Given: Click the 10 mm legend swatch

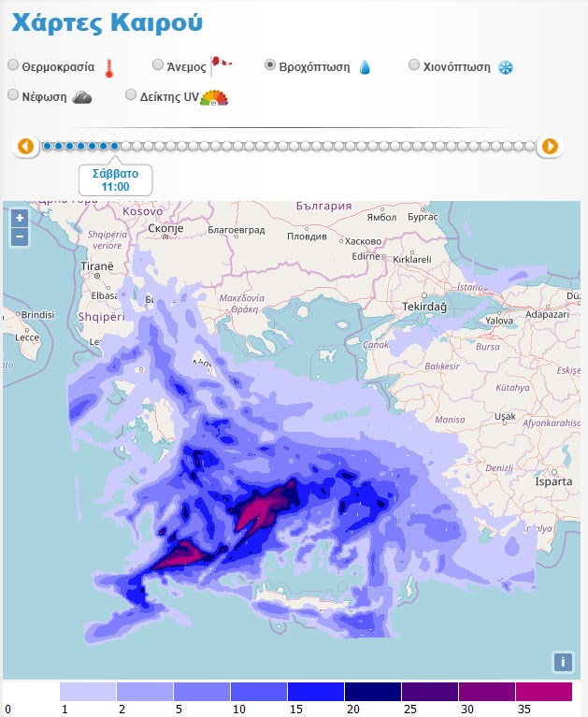Looking at the screenshot, I should (259, 692).
